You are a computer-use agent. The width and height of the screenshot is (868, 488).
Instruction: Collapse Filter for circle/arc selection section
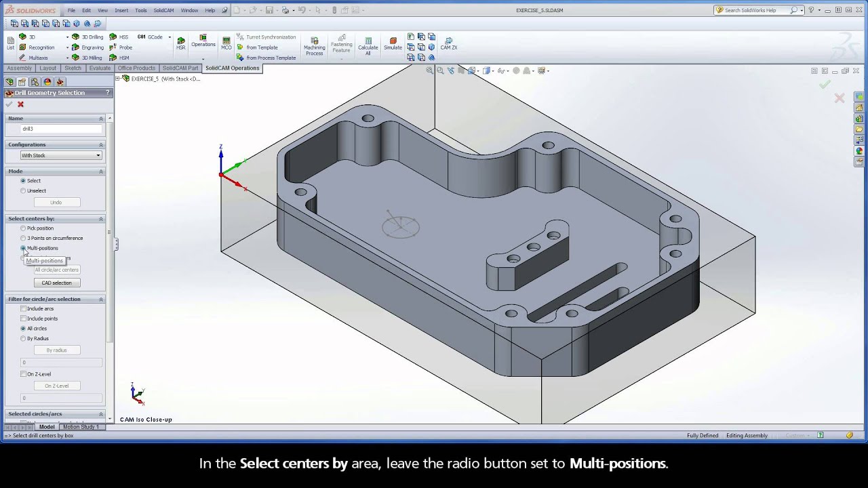pyautogui.click(x=101, y=300)
